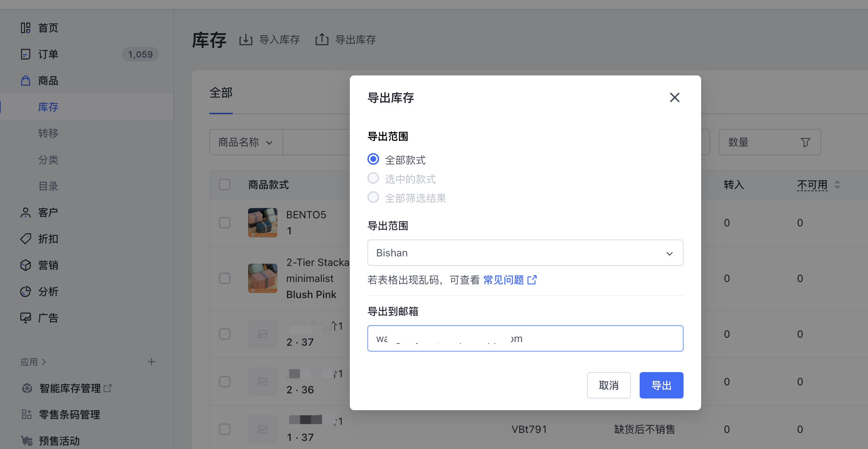The height and width of the screenshot is (449, 868).
Task: Open the 常见问题 link
Action: [x=504, y=280]
